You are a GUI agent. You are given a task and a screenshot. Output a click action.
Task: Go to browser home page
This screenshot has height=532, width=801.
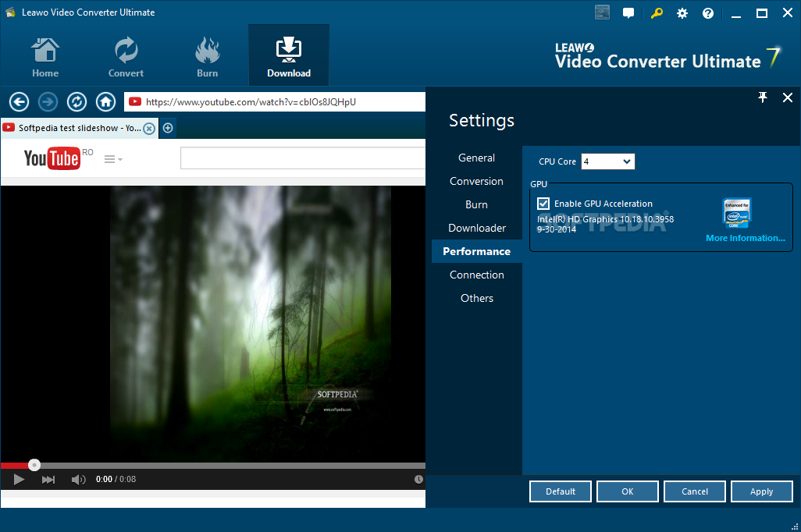[x=105, y=101]
